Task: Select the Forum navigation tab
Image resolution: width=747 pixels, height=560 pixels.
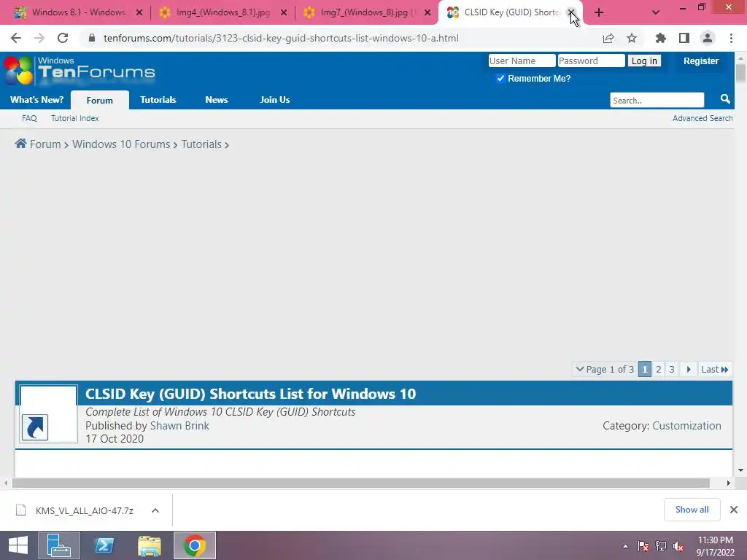Action: point(99,100)
